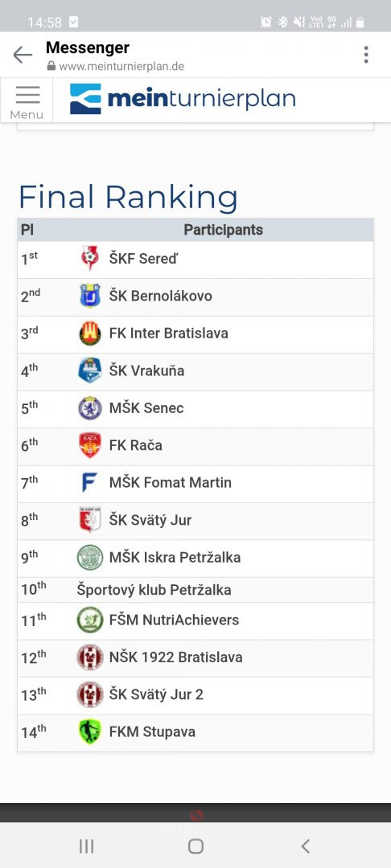Click the meinturnierplan logo

click(x=182, y=99)
